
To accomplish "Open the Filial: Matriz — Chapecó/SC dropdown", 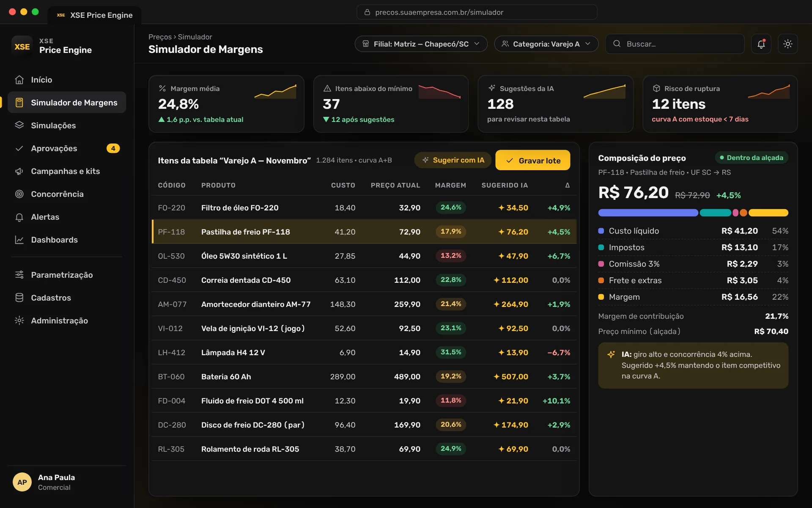I will [x=421, y=44].
